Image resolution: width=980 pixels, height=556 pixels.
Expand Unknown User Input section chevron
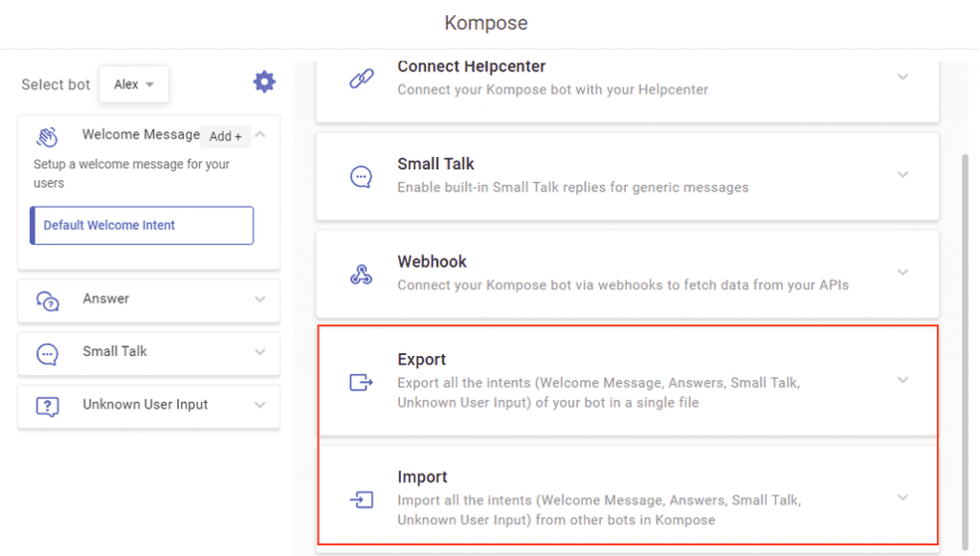[260, 405]
